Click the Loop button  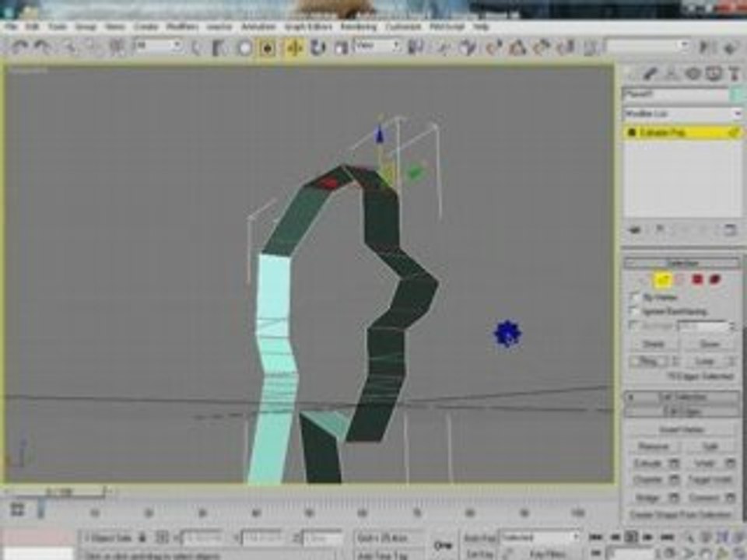(704, 362)
